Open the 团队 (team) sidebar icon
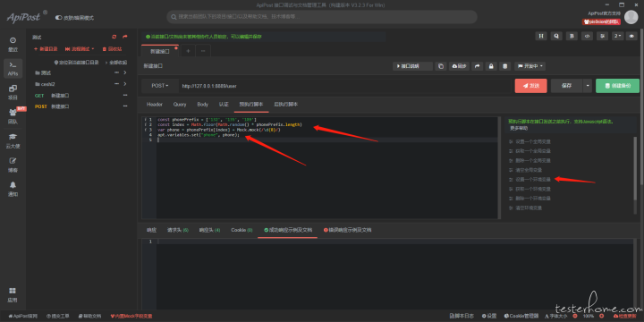The width and height of the screenshot is (644, 322). pos(13,116)
